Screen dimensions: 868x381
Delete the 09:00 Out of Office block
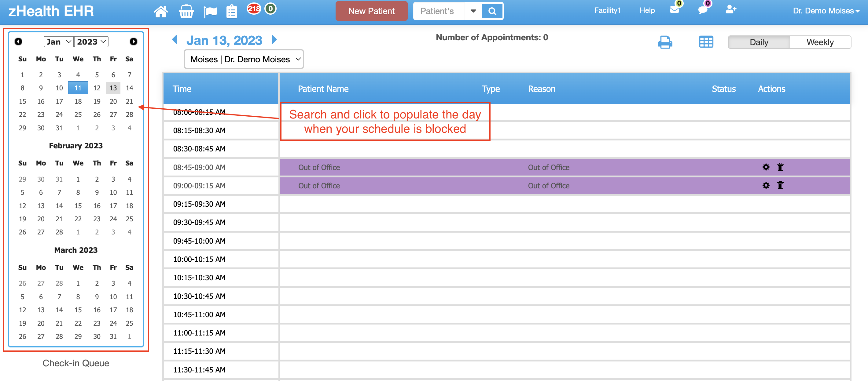coord(781,185)
